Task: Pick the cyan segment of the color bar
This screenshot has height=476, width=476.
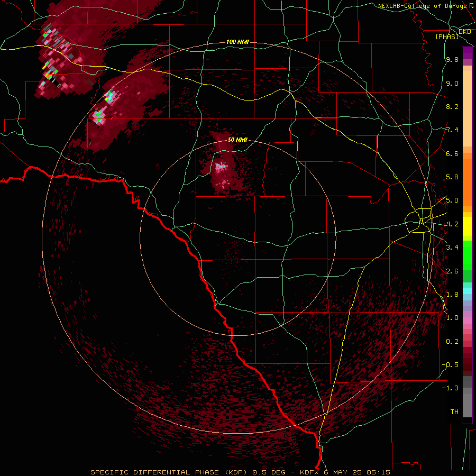Action: click(x=467, y=291)
